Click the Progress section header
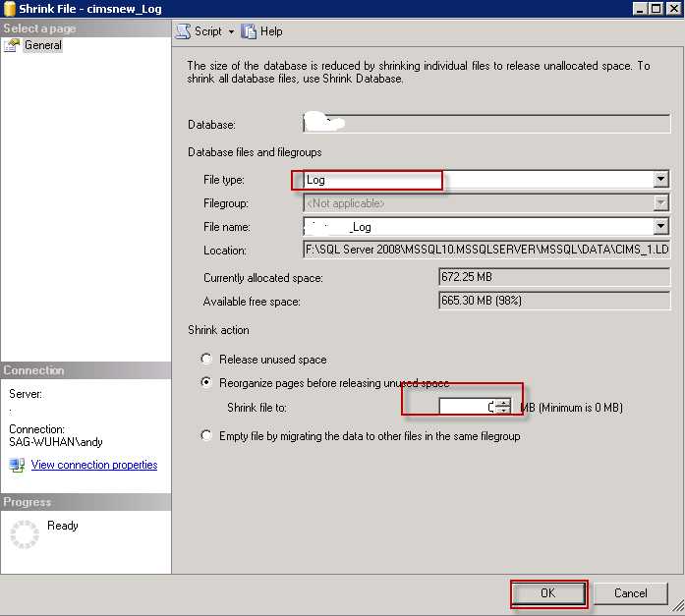Viewport: 685px width, 616px height. tap(86, 502)
